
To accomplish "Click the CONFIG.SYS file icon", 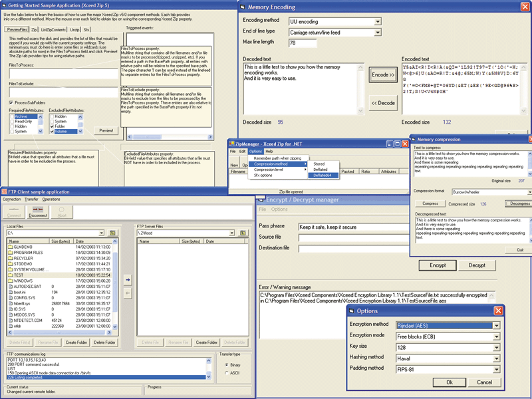I will pos(11,298).
